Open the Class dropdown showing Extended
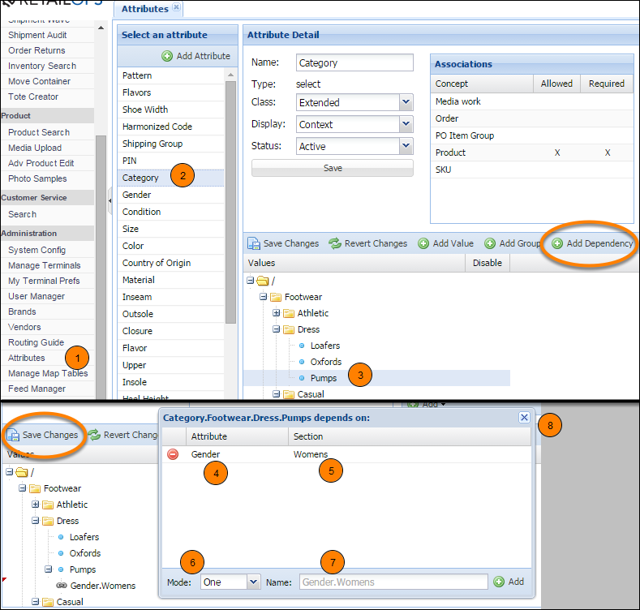Screen dimensions: 640x610 (x=406, y=102)
